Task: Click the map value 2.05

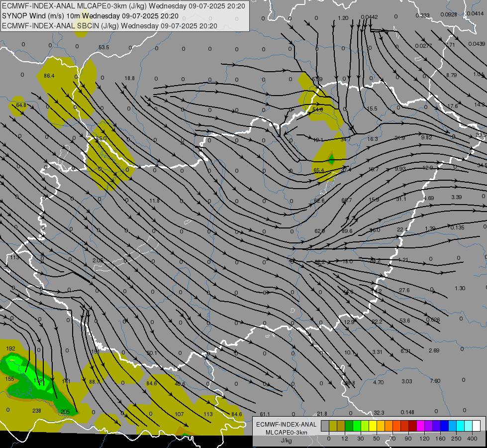Action: pos(98,260)
